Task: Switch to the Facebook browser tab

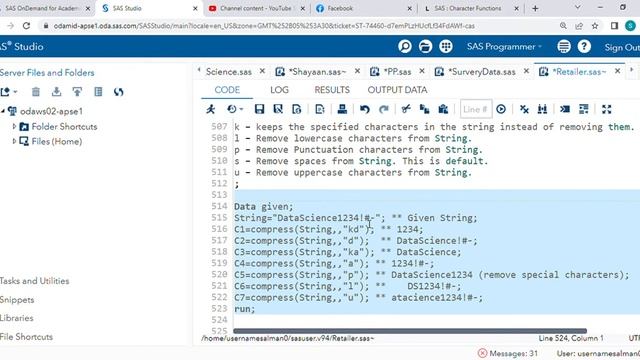Action: pos(364,8)
